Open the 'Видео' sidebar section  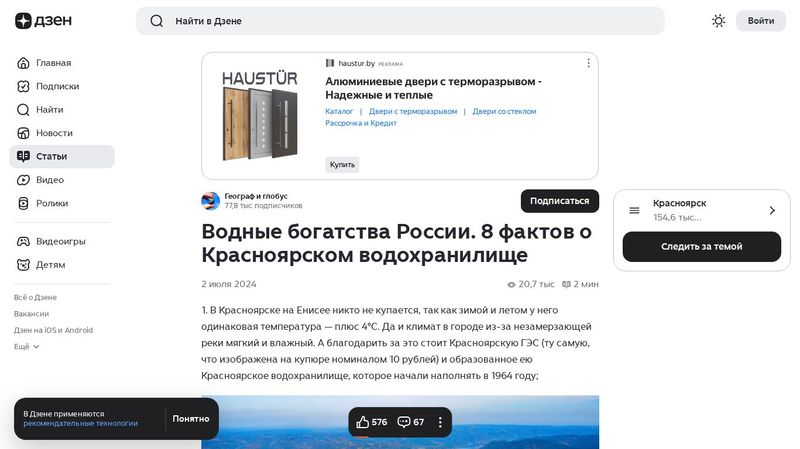tap(49, 180)
